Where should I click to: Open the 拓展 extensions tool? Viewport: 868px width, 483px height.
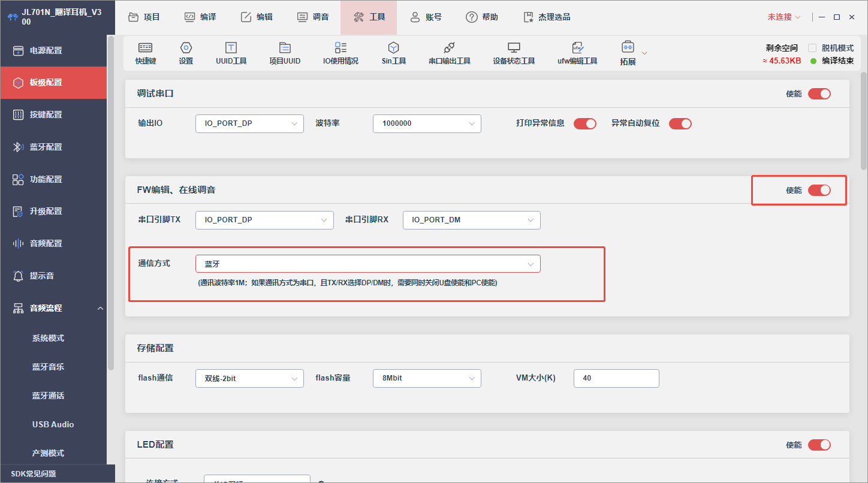click(x=628, y=53)
